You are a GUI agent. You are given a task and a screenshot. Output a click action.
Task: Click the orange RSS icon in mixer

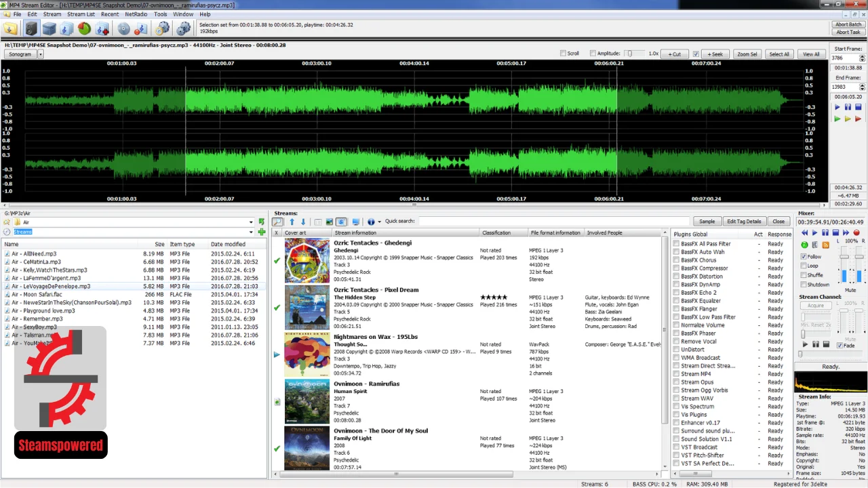[825, 245]
